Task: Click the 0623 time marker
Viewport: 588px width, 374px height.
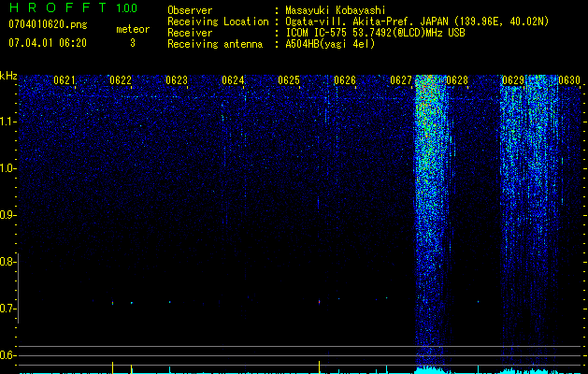Action: 177,80
